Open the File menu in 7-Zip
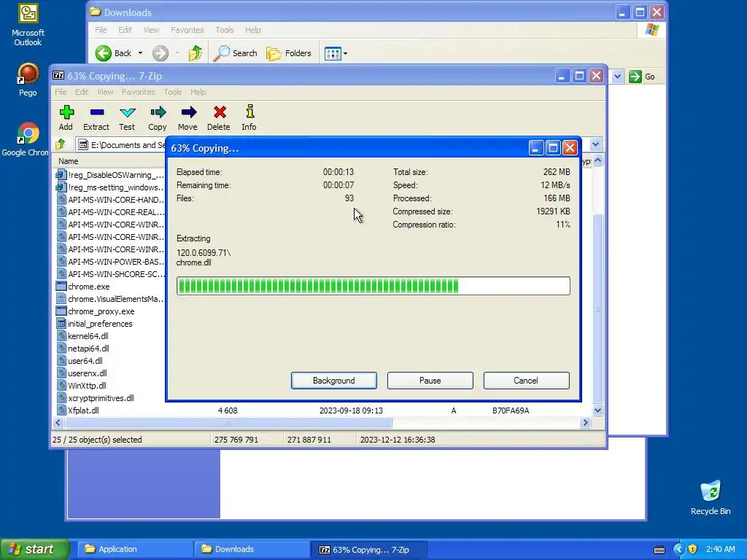Viewport: 747px width, 560px height. (x=61, y=92)
